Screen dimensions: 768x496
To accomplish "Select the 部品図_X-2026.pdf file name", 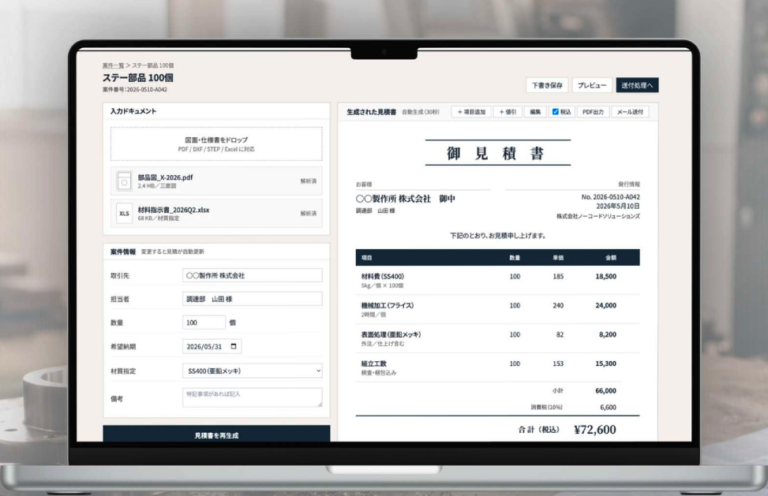I will (165, 178).
